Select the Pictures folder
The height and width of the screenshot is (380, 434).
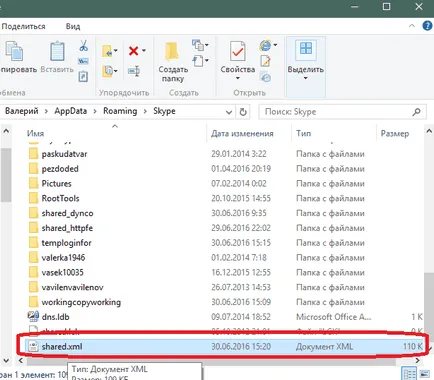point(56,183)
